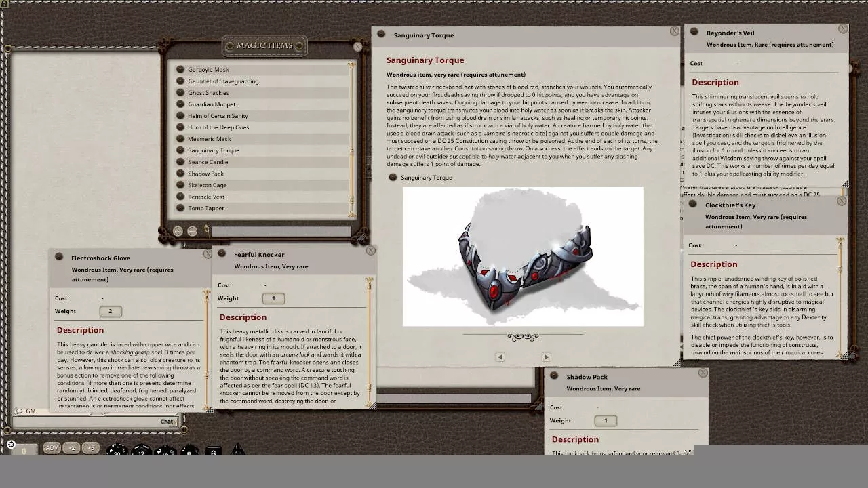Open the Sanguinary Torque image link icon

tap(393, 177)
